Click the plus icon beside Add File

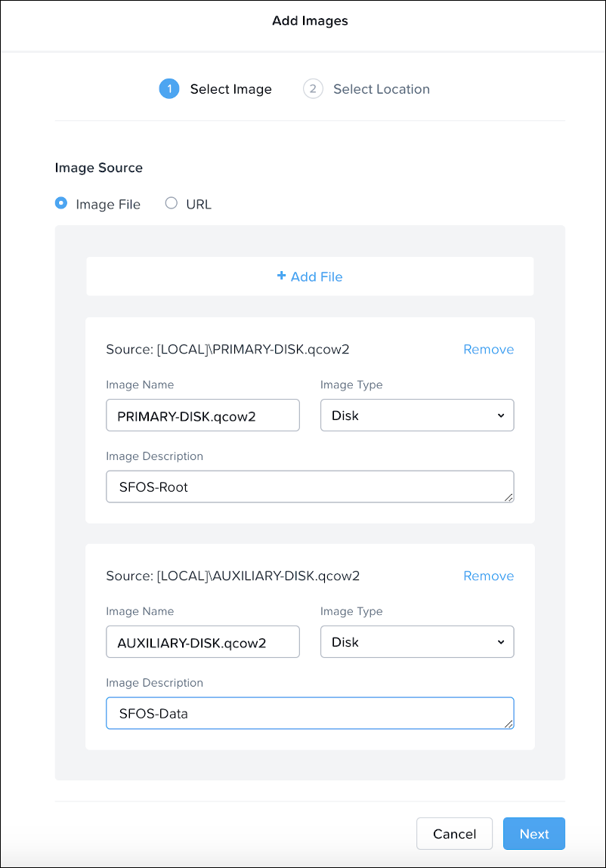(281, 276)
